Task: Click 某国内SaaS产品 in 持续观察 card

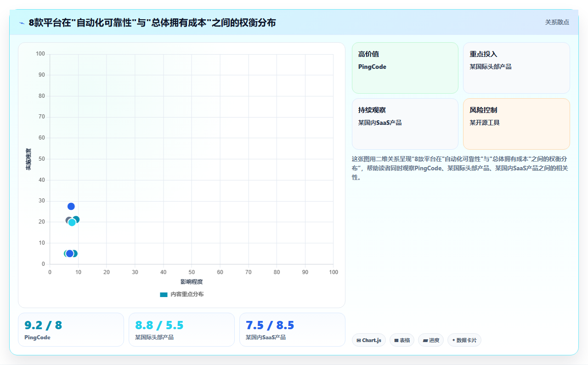Action: click(x=380, y=123)
